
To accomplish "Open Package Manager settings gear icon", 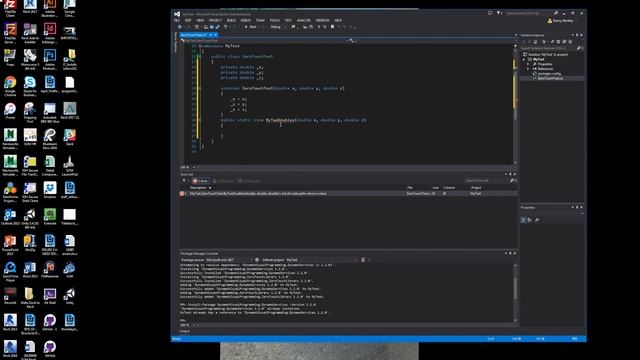I will [257, 260].
